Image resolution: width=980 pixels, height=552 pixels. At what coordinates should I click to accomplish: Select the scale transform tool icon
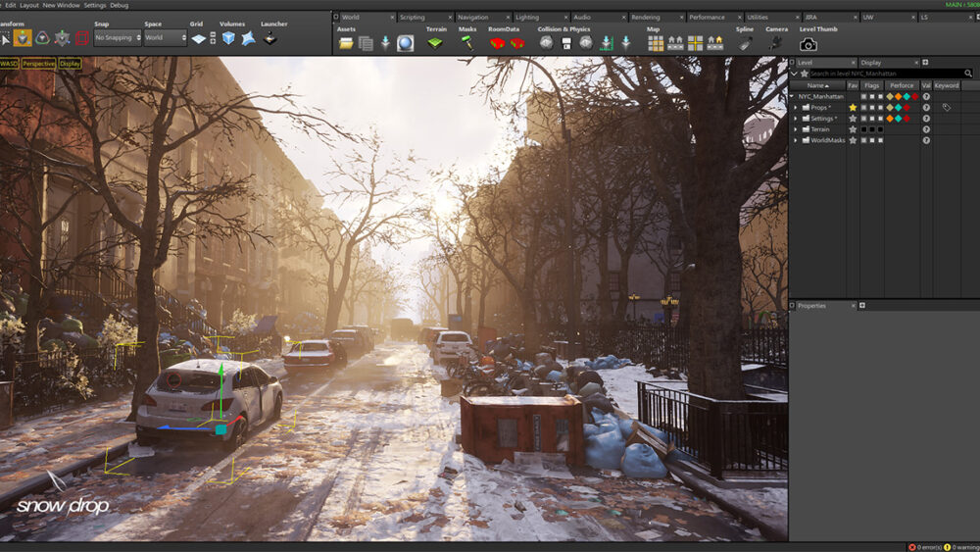click(62, 39)
